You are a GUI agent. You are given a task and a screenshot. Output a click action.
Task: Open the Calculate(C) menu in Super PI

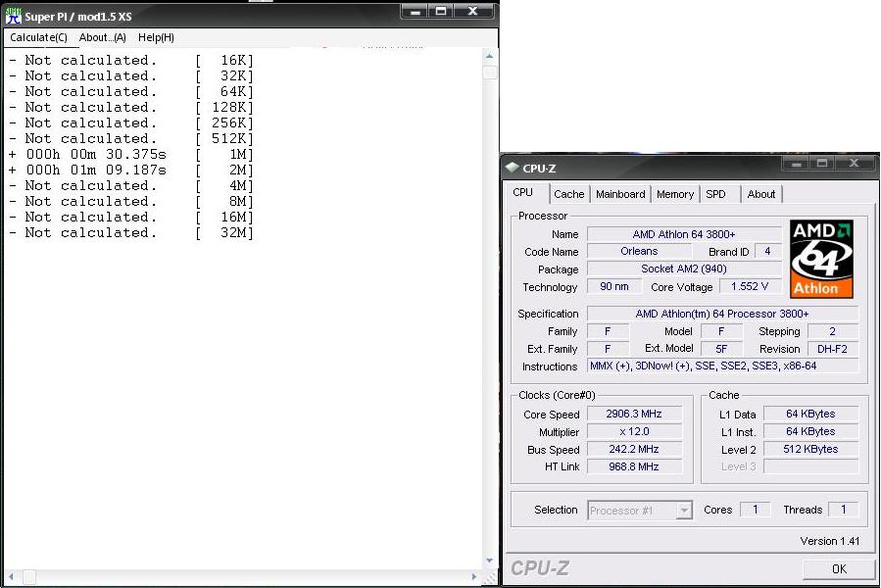coord(38,37)
